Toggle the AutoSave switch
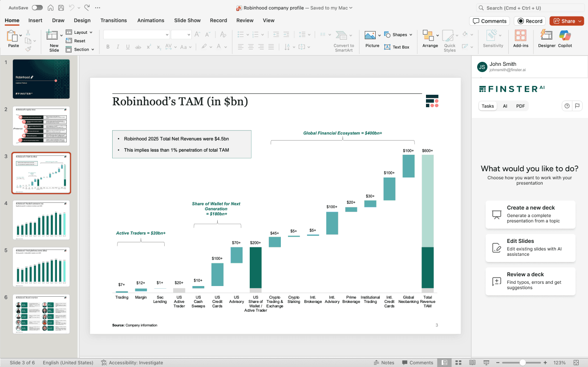Image resolution: width=588 pixels, height=367 pixels. point(37,8)
